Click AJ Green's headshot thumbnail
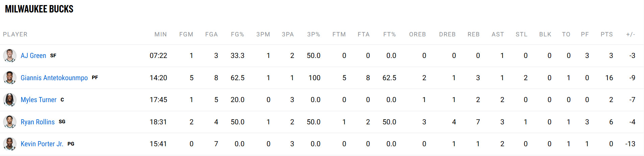Viewport: 644px width, 156px height. coord(10,56)
